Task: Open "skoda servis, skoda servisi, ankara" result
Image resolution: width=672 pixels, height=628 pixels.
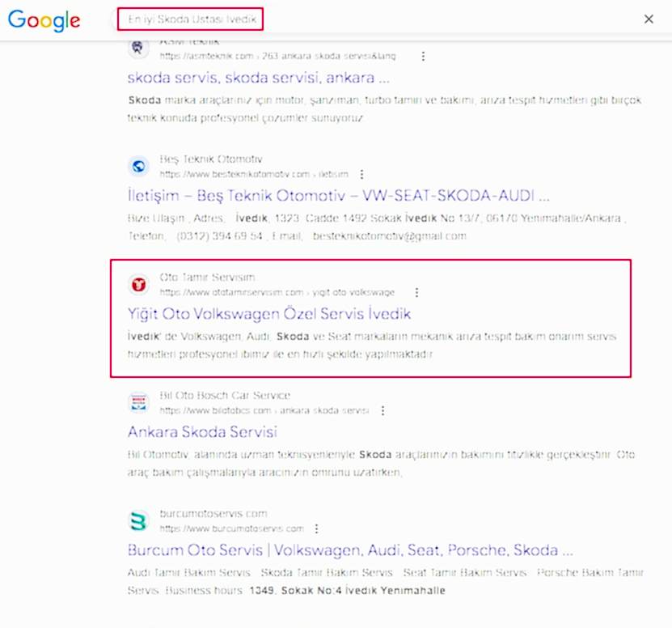Action: tap(259, 78)
